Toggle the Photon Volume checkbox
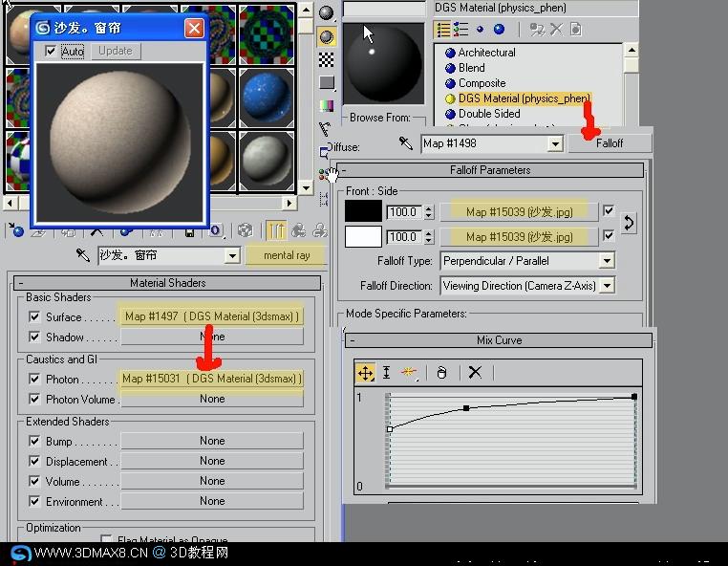 (x=33, y=399)
